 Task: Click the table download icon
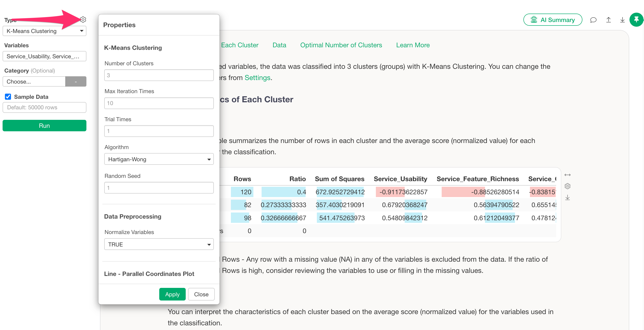click(567, 197)
